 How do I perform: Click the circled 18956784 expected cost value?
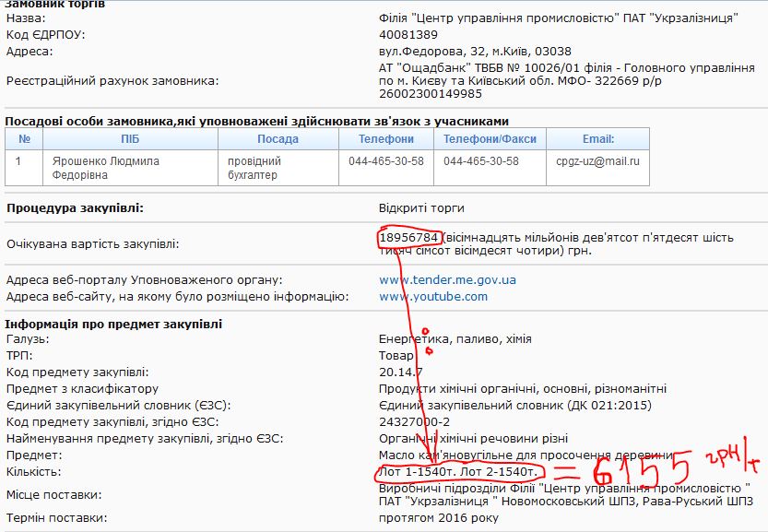pos(409,237)
